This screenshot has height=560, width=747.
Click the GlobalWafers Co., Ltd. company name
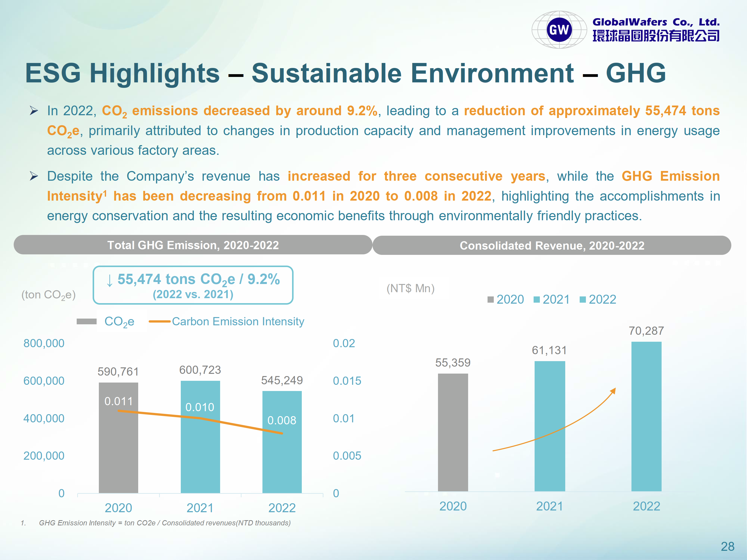tap(656, 22)
